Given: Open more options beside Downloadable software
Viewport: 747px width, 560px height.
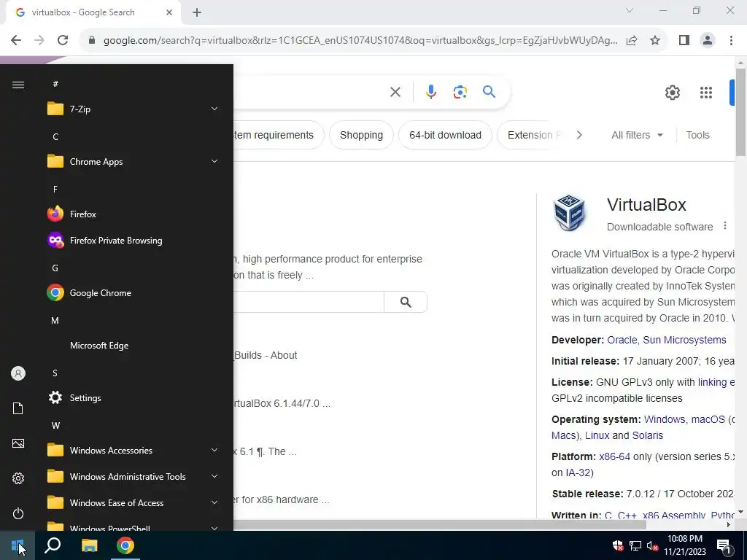Looking at the screenshot, I should pos(725,226).
